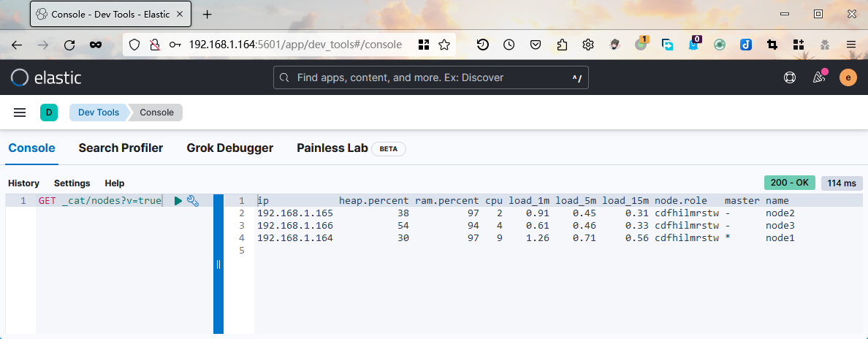Run the GET _cat/nodes request
The height and width of the screenshot is (339, 868).
coord(178,201)
